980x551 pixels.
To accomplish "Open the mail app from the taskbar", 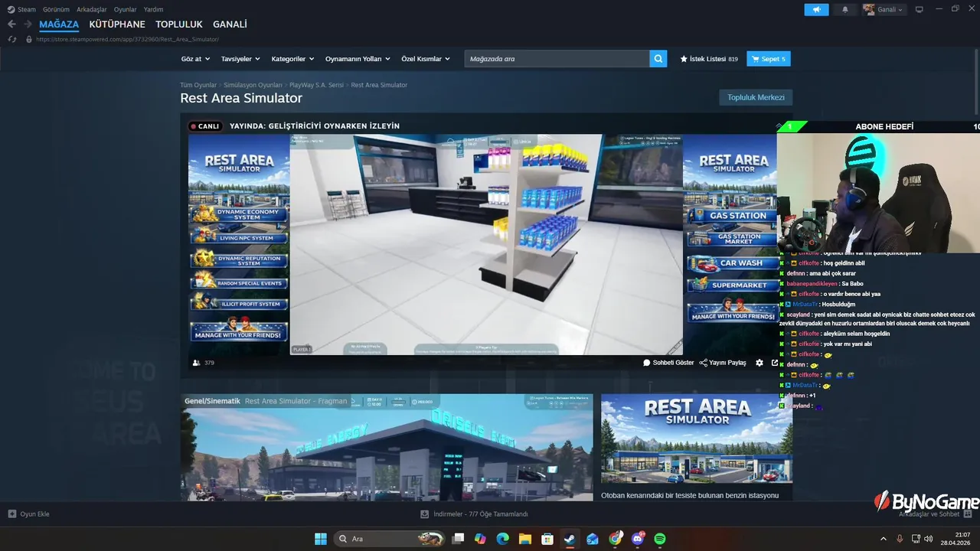I will (x=593, y=539).
